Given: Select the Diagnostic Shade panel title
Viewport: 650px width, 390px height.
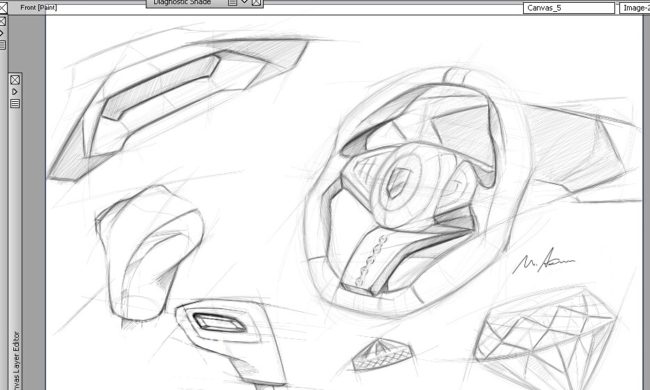Looking at the screenshot, I should (x=182, y=2).
